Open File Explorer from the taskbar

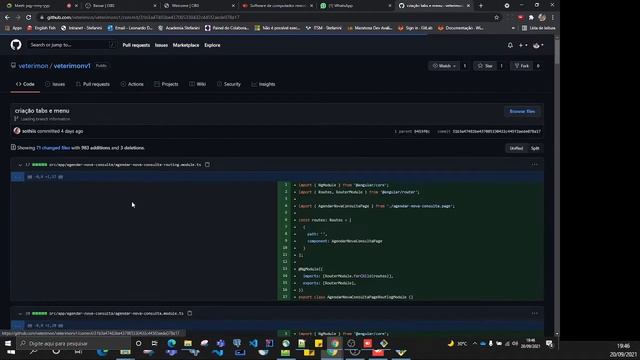click(188, 344)
